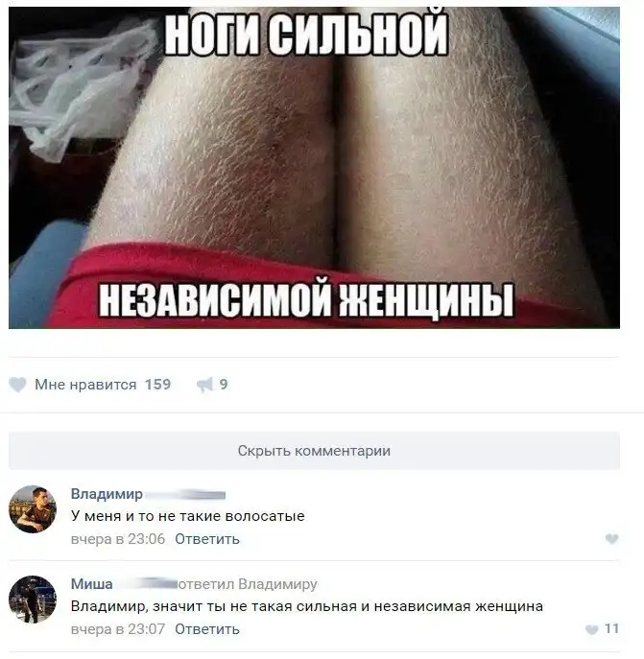Screen dimensions: 644x659
Task: Open Миша's name link
Action: point(92,584)
